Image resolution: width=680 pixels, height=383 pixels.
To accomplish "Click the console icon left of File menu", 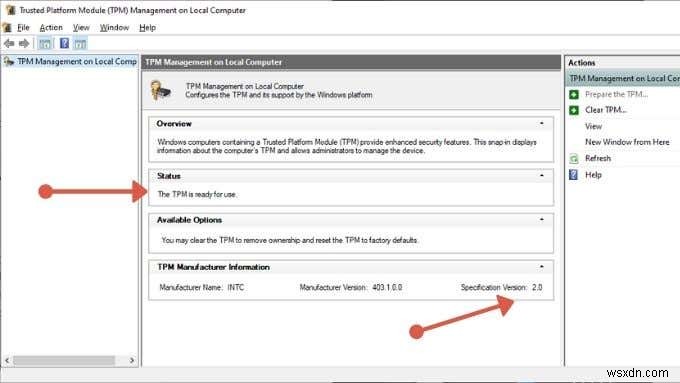I will point(7,27).
